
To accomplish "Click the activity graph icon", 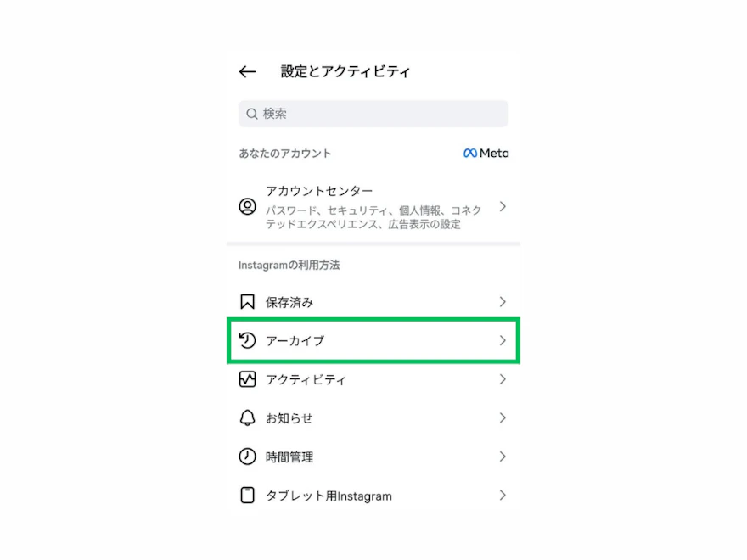I will [x=247, y=379].
